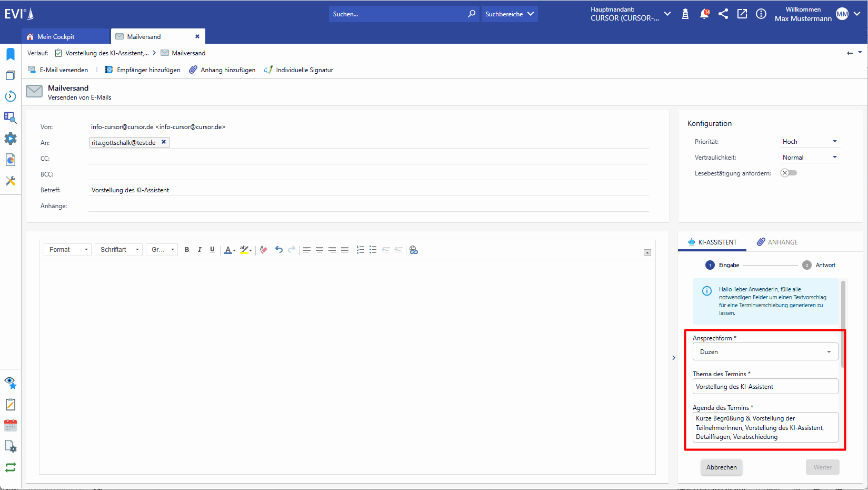This screenshot has width=868, height=490.
Task: Insert a link in the editor toolbar
Action: (414, 250)
